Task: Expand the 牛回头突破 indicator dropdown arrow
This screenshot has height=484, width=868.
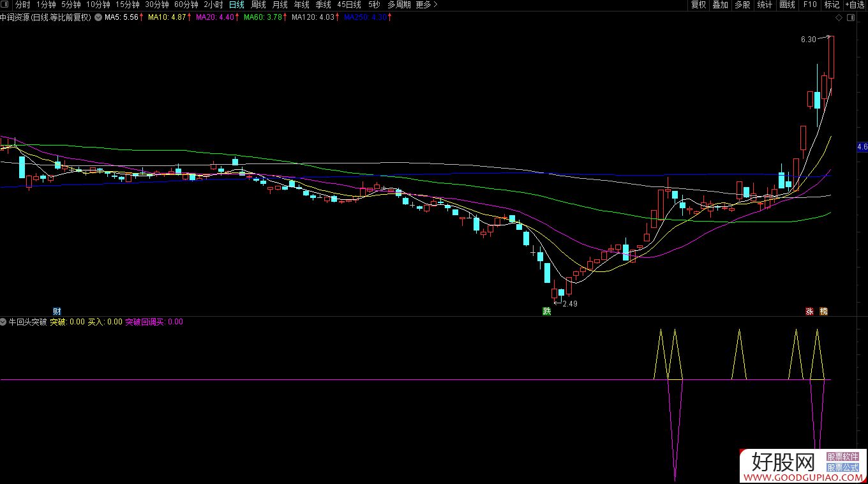Action: click(x=4, y=322)
